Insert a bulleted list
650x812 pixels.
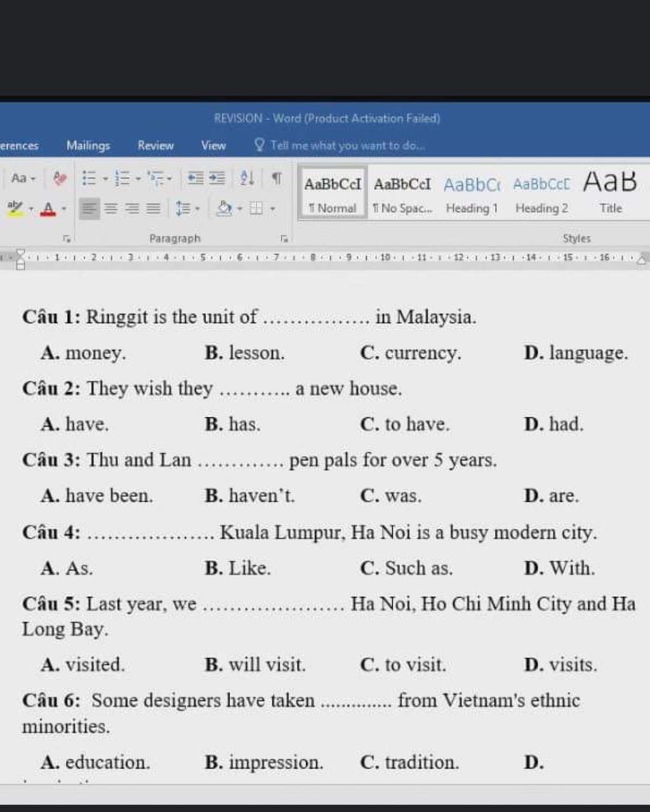(90, 178)
